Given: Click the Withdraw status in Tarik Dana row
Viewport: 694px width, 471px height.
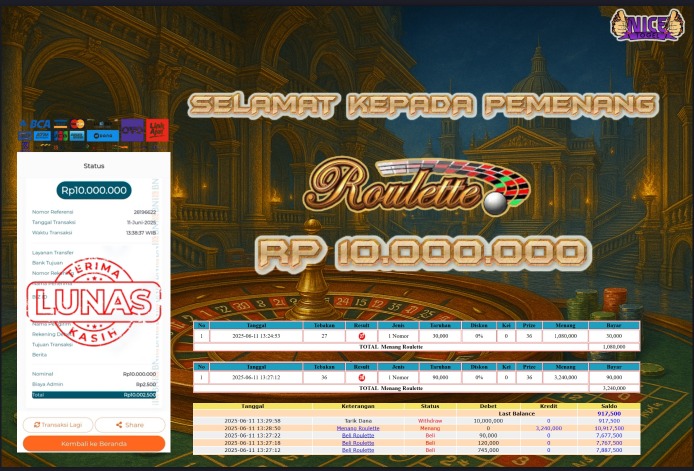Looking at the screenshot, I should pos(430,421).
